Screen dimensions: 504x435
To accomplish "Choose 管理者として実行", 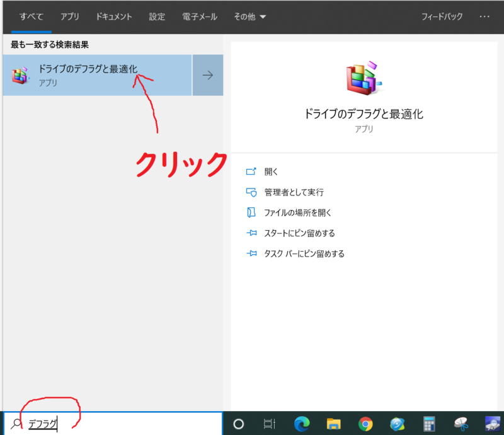I will 294,192.
